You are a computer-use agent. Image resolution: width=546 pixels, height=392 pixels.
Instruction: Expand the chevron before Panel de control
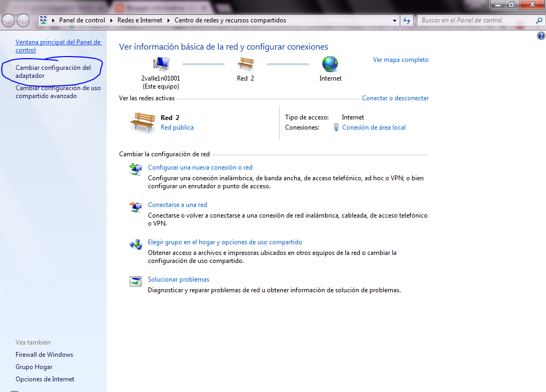click(53, 20)
